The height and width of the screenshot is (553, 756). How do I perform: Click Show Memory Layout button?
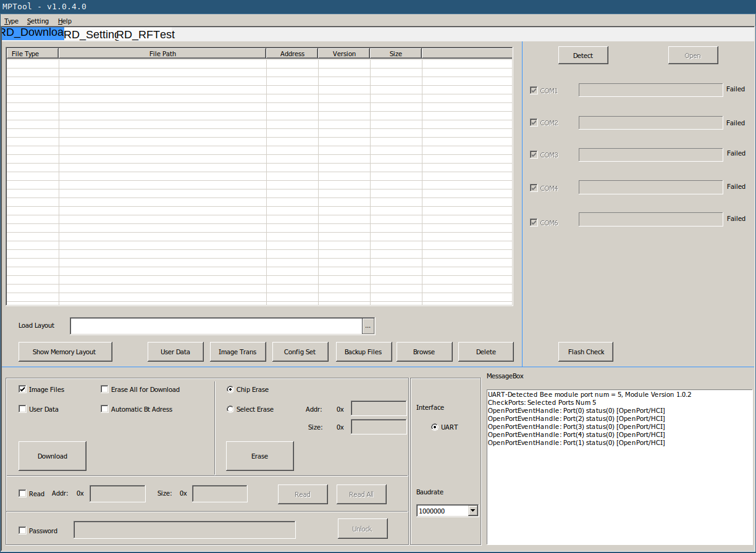pyautogui.click(x=64, y=352)
